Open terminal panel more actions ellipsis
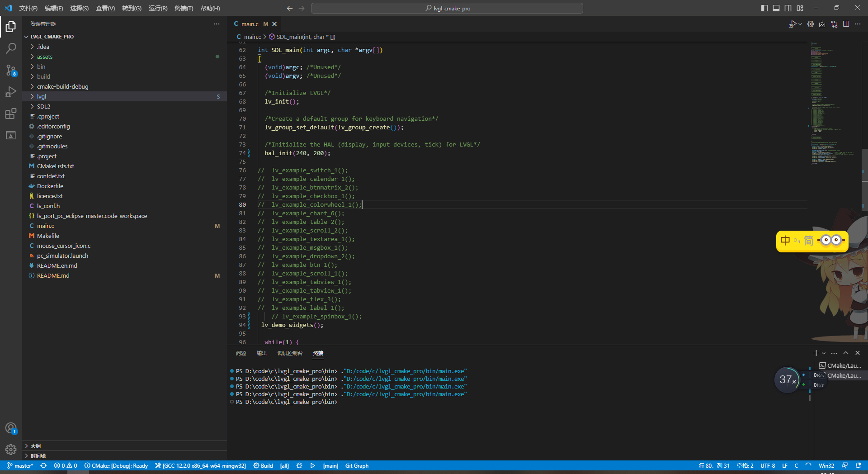This screenshot has width=868, height=474. pyautogui.click(x=834, y=353)
